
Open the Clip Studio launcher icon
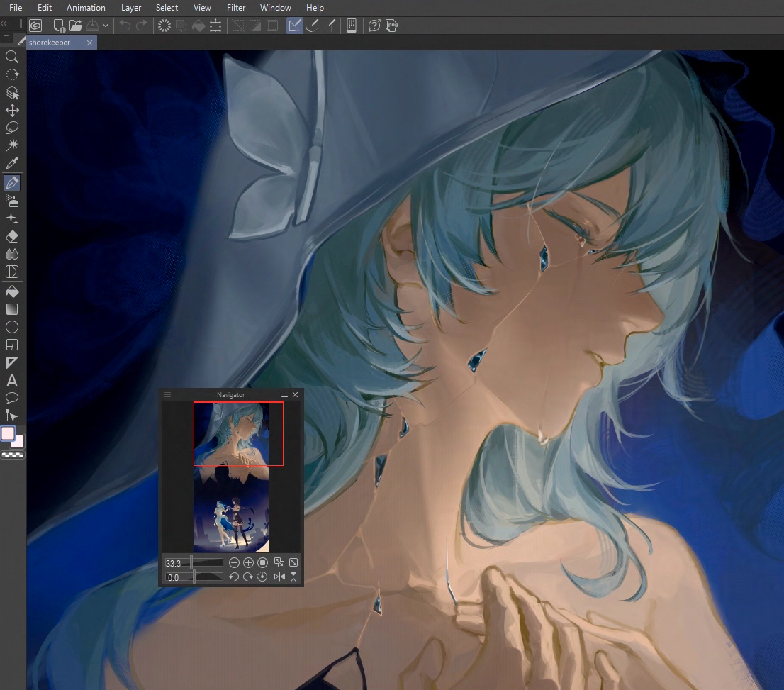(35, 26)
